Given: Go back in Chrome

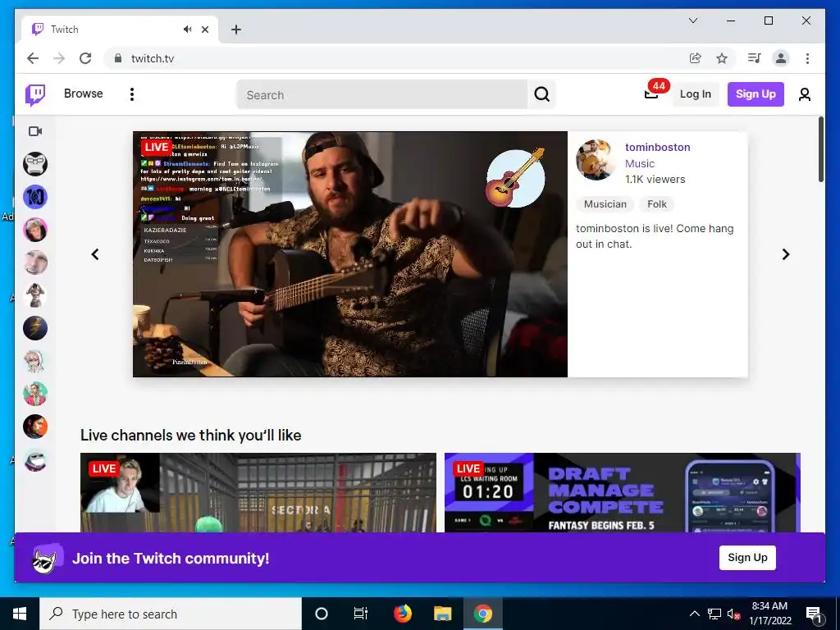Looking at the screenshot, I should [33, 58].
